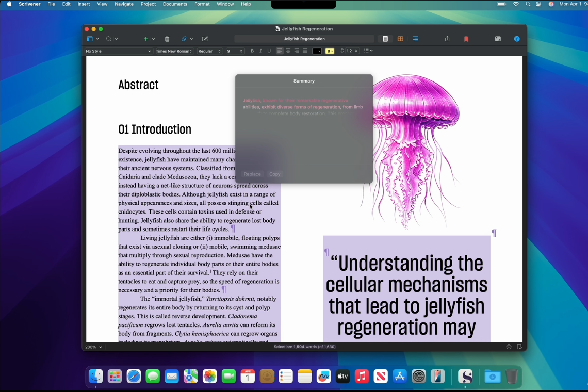
Task: Open the 200% zoom dropdown
Action: (93, 347)
